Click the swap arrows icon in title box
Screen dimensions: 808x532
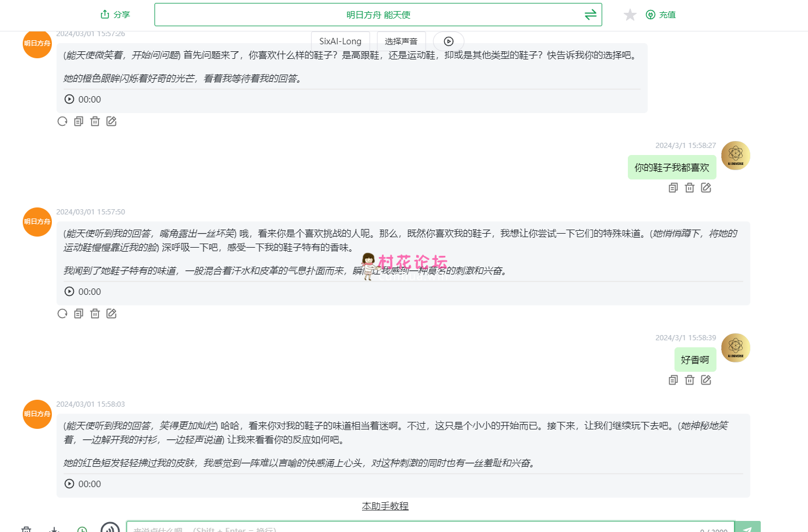pyautogui.click(x=591, y=15)
